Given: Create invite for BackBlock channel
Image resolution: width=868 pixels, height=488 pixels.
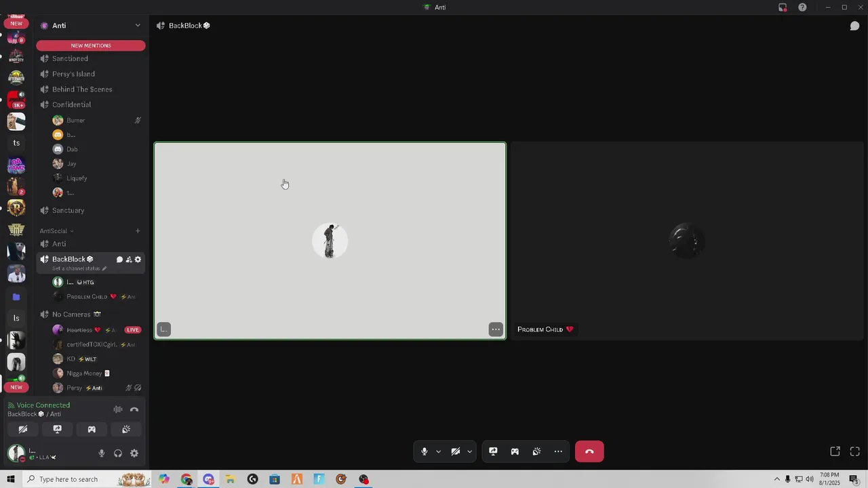Looking at the screenshot, I should [129, 260].
